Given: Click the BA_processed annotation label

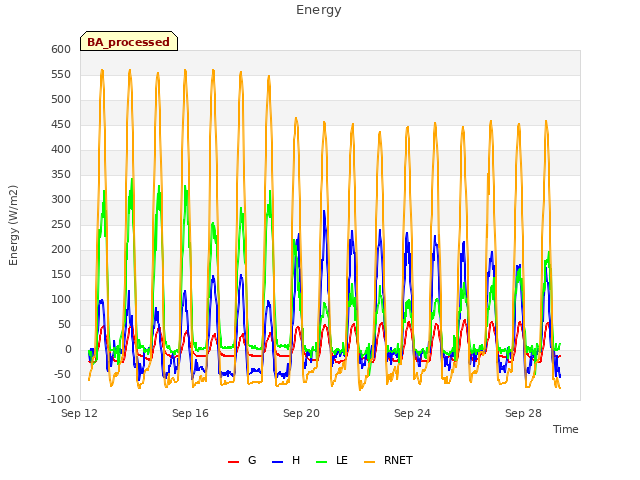Looking at the screenshot, I should tap(129, 42).
